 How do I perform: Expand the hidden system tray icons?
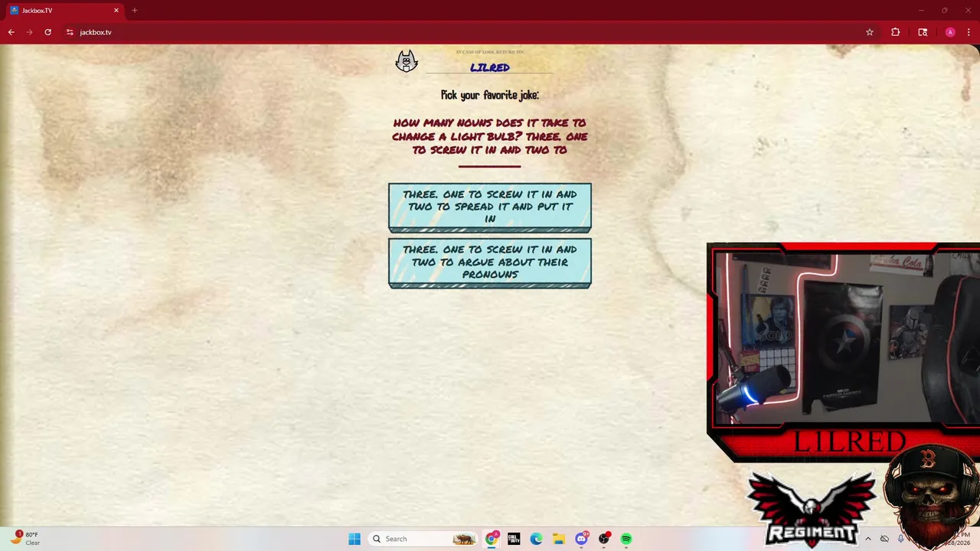868,539
